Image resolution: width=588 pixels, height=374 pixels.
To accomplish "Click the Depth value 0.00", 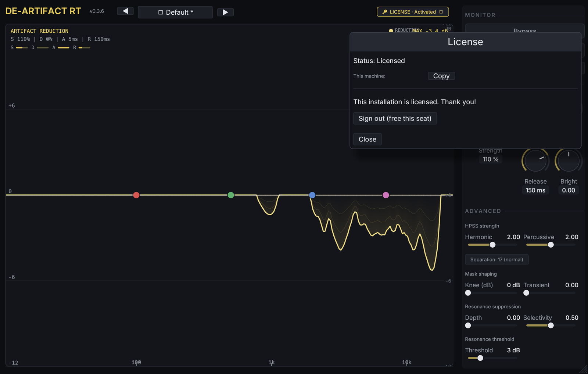I will (513, 318).
